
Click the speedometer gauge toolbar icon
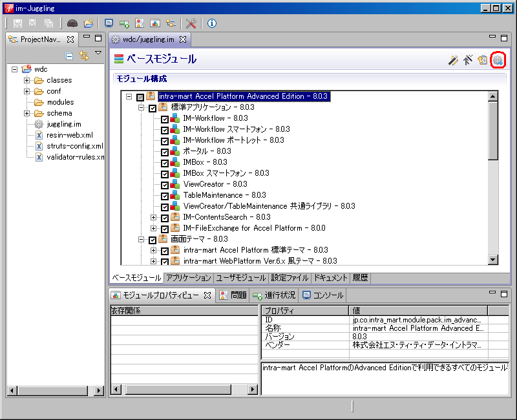(x=72, y=23)
